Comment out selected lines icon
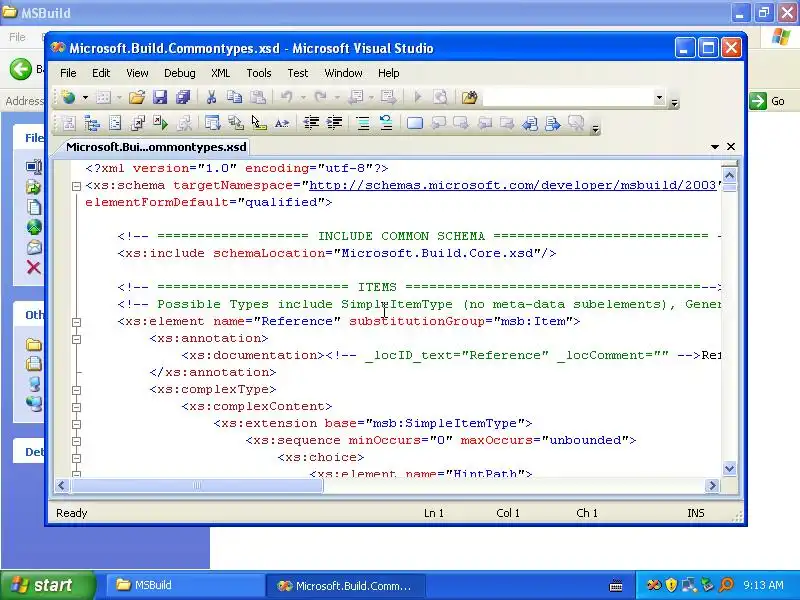This screenshot has height=600, width=800. pyautogui.click(x=363, y=123)
